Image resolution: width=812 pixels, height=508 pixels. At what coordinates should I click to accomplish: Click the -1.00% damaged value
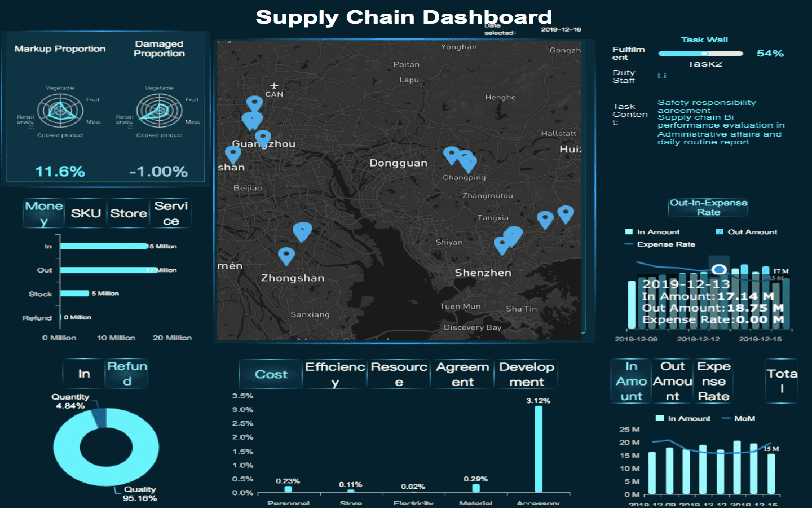[158, 172]
